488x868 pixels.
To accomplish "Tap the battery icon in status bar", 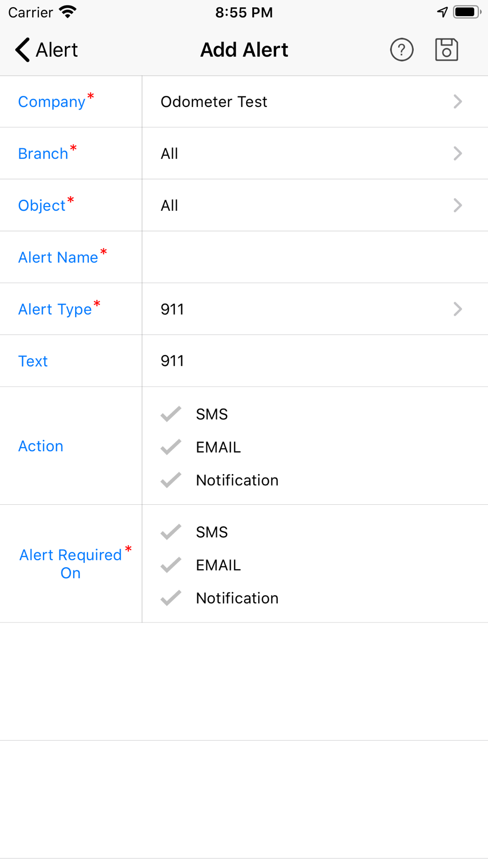I will pos(467,12).
